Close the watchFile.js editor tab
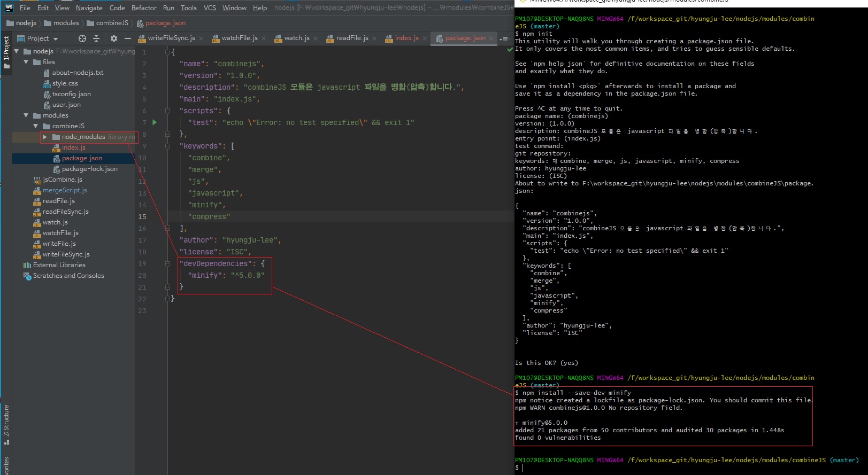This screenshot has height=475, width=868. pyautogui.click(x=264, y=38)
